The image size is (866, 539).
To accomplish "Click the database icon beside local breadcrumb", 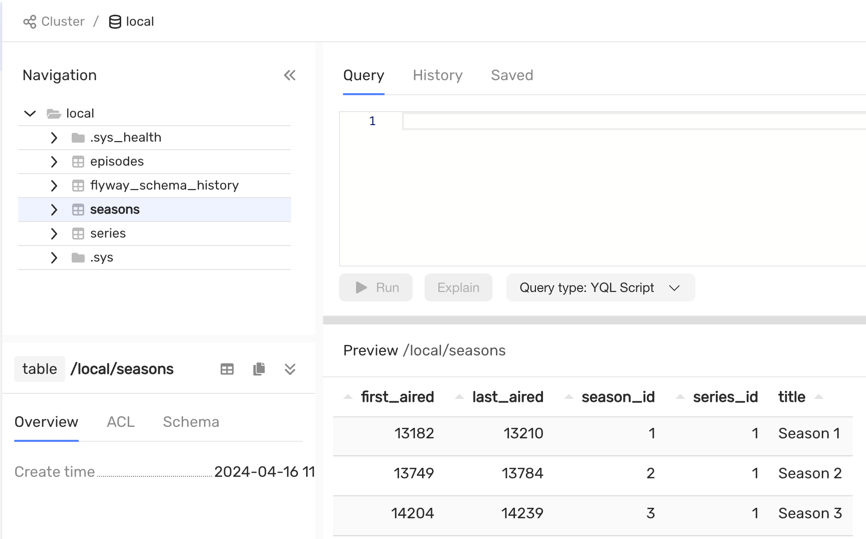I will [115, 21].
